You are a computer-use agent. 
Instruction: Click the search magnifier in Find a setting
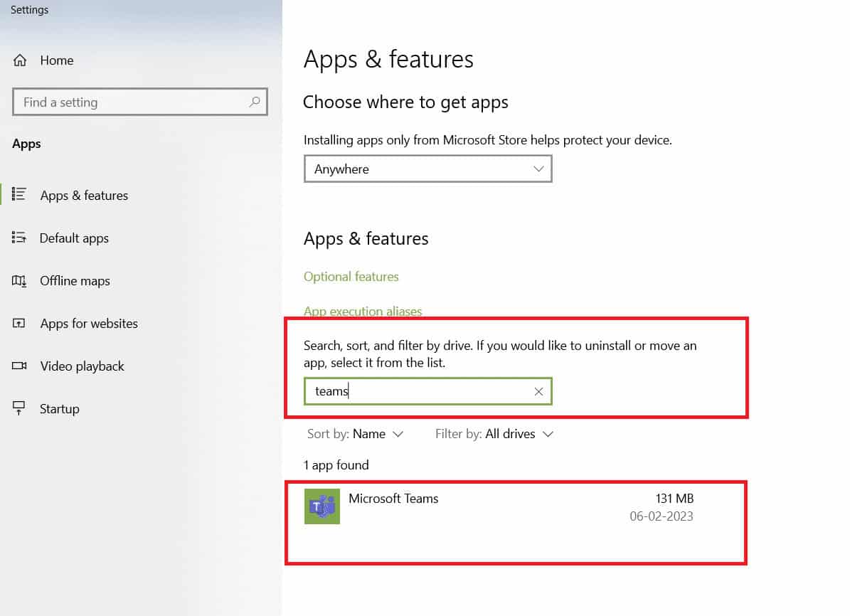tap(255, 102)
